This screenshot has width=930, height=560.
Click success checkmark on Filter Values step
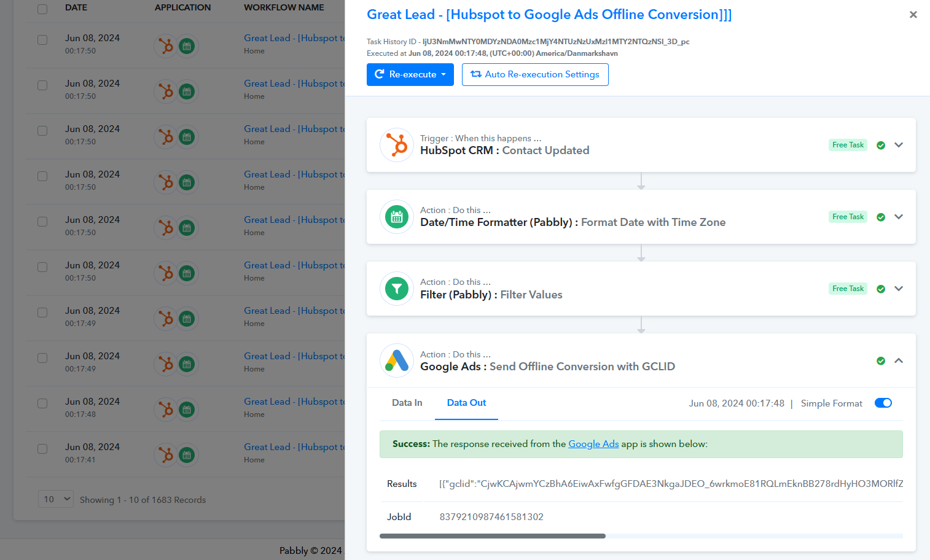(x=881, y=289)
